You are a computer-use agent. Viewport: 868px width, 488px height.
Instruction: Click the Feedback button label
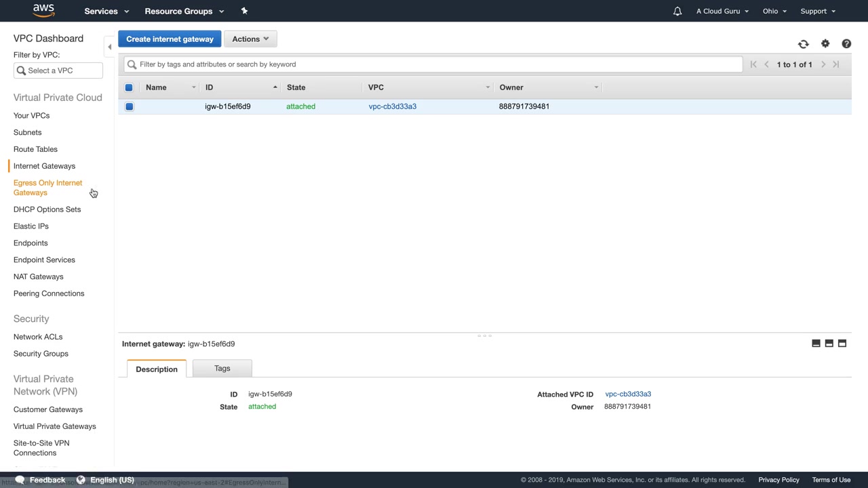pyautogui.click(x=47, y=480)
